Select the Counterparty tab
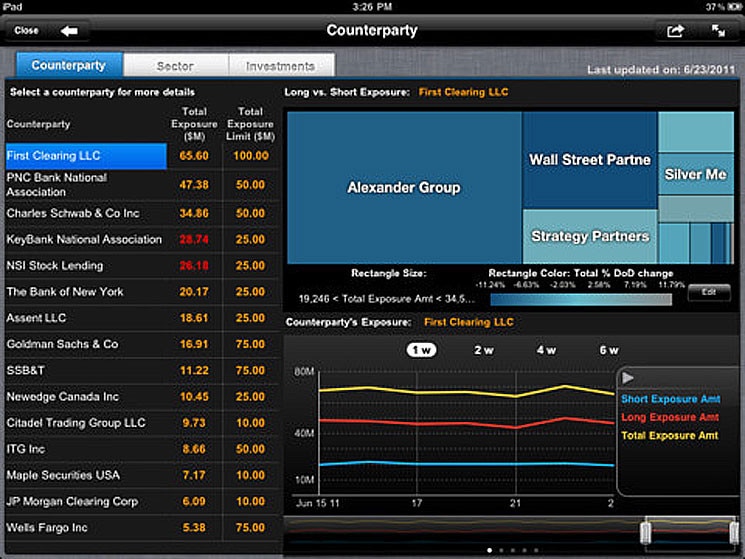Viewport: 745px width, 559px height. pyautogui.click(x=68, y=66)
